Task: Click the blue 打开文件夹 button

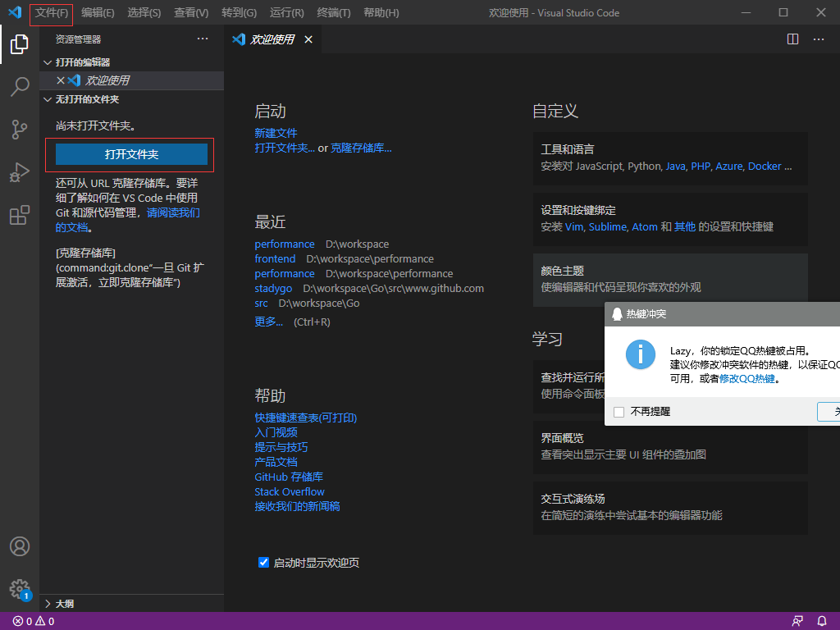Action: pyautogui.click(x=131, y=154)
